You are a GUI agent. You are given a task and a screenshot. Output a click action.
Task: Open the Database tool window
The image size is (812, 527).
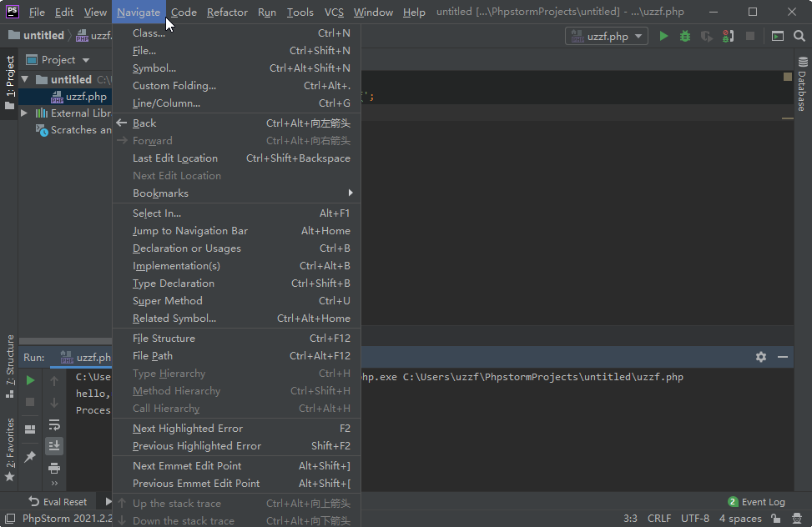(802, 84)
